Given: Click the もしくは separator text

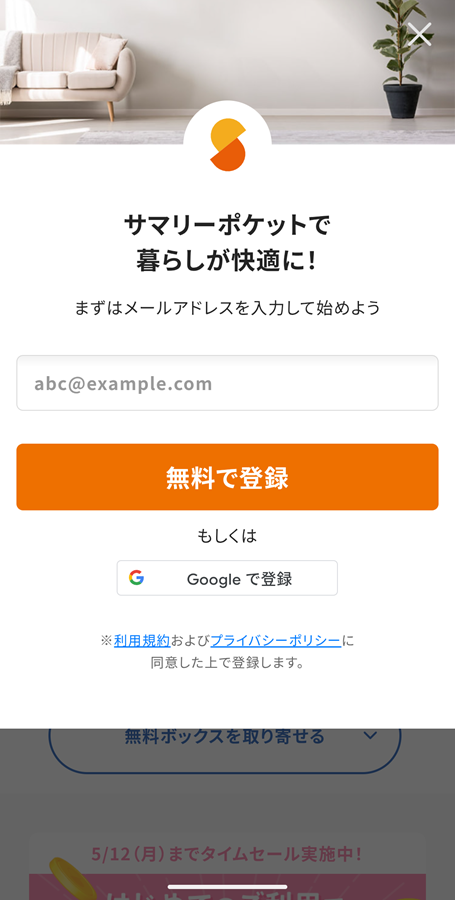Looking at the screenshot, I should pos(227,536).
